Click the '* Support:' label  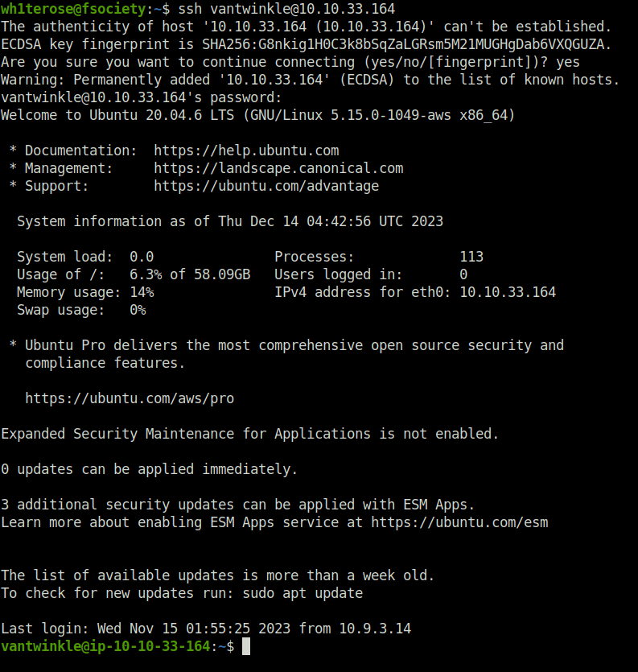pos(49,186)
